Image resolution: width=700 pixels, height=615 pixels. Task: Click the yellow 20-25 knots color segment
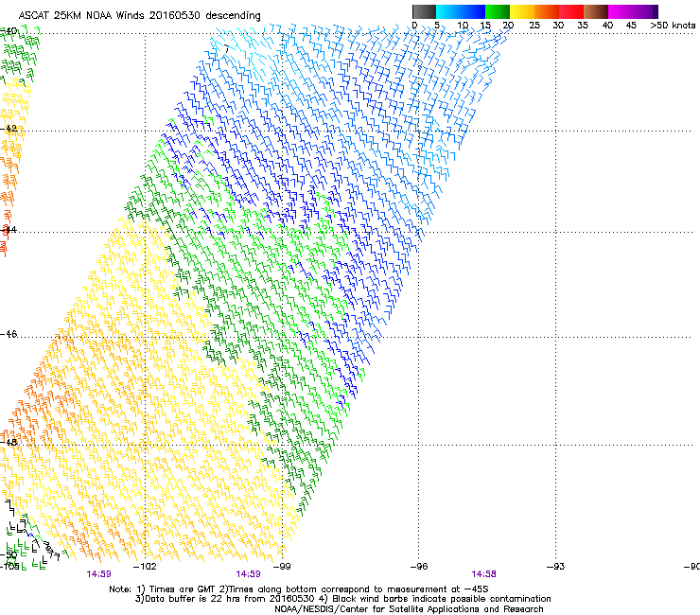pyautogui.click(x=522, y=11)
